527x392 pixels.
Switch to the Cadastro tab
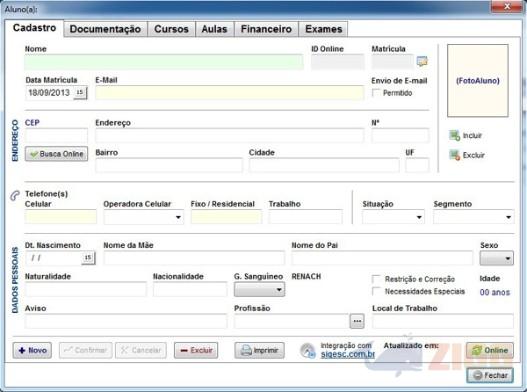point(35,28)
